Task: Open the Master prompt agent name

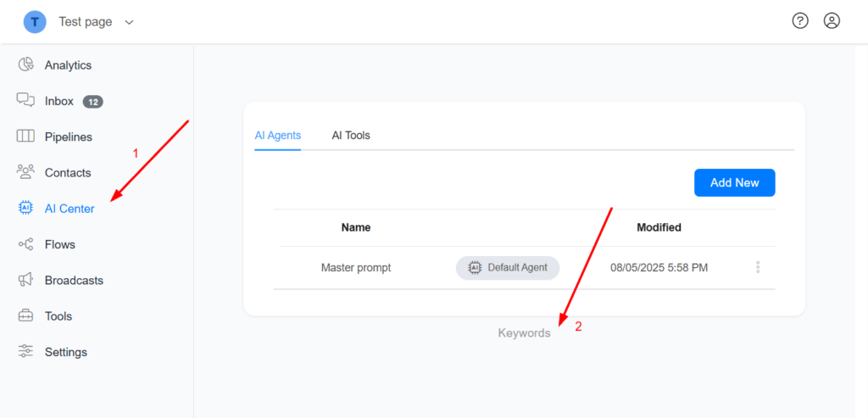Action: [356, 267]
